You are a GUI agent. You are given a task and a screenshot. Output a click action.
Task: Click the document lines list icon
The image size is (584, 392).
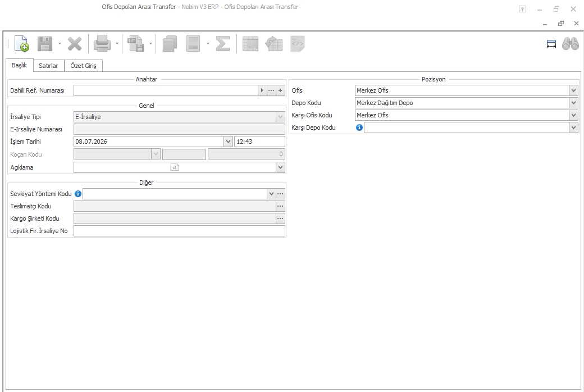tap(193, 44)
